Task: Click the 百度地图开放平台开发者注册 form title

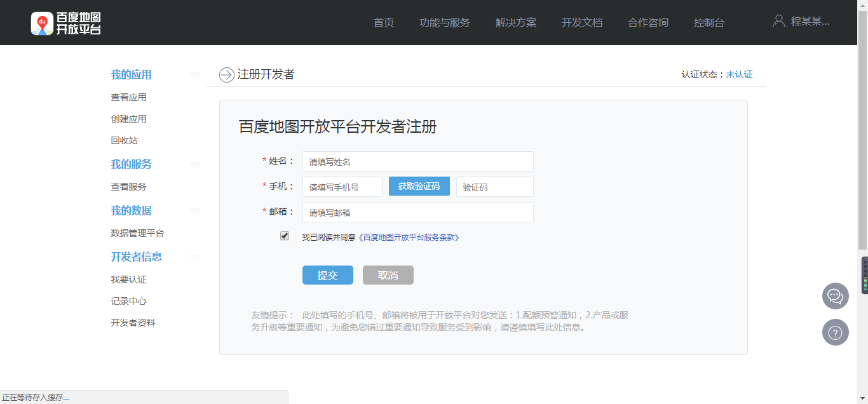Action: (338, 126)
